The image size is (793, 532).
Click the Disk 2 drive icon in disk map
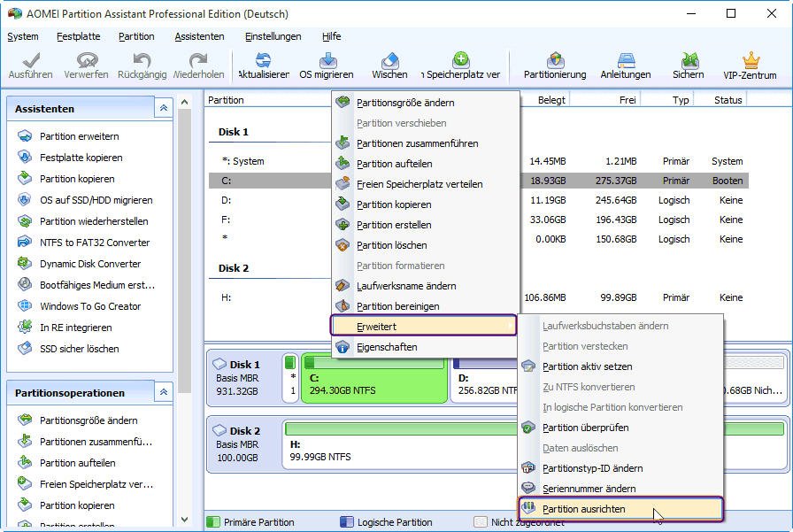(219, 430)
